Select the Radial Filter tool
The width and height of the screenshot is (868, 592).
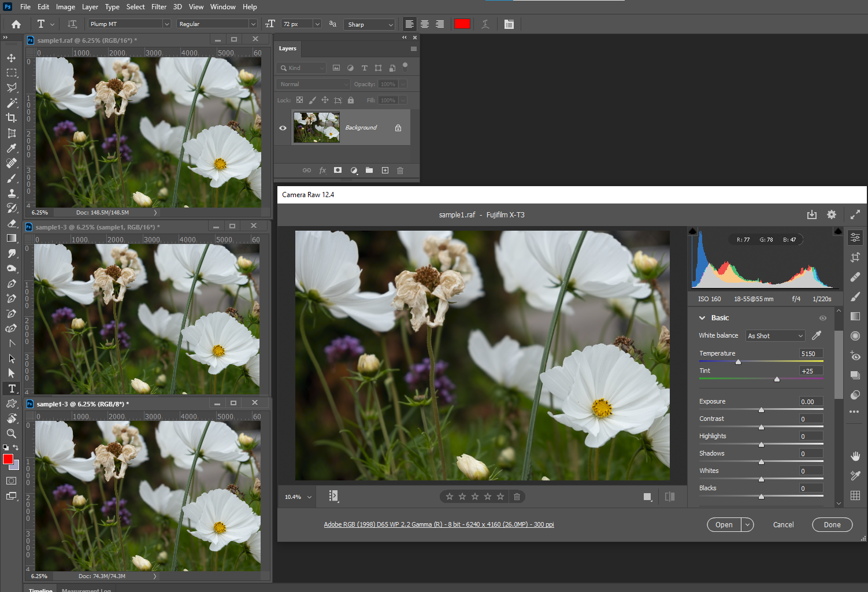(x=855, y=335)
